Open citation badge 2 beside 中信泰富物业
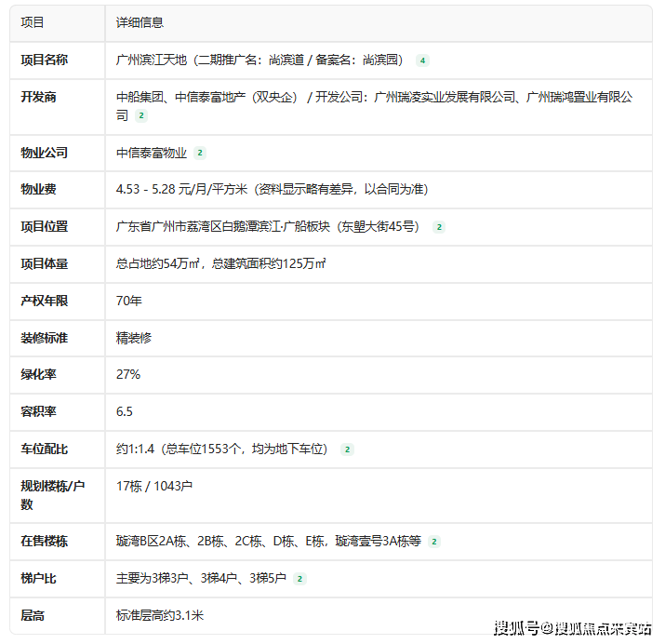This screenshot has height=644, width=665. pos(200,153)
